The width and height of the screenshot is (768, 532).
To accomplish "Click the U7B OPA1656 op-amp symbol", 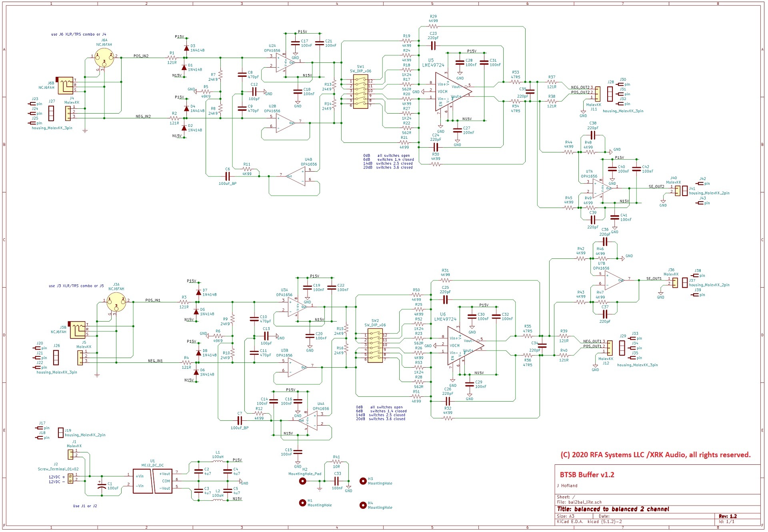I will pyautogui.click(x=614, y=280).
